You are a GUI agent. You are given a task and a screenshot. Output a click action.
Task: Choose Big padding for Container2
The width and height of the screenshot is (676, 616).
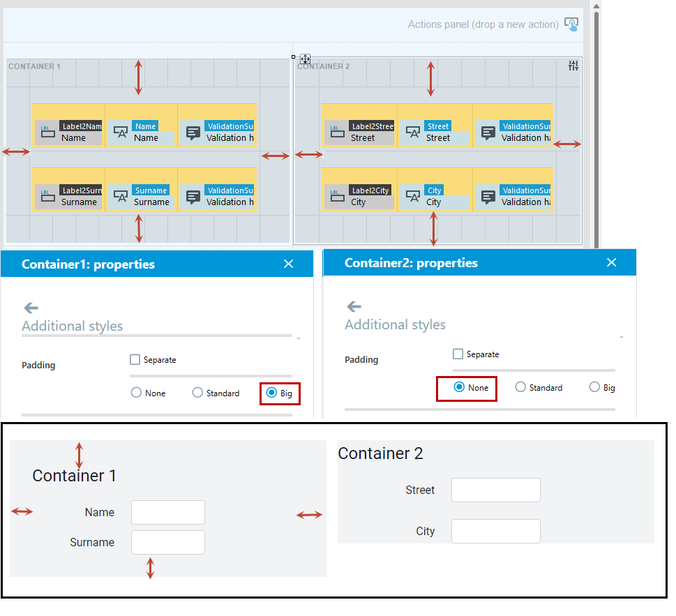coord(594,387)
